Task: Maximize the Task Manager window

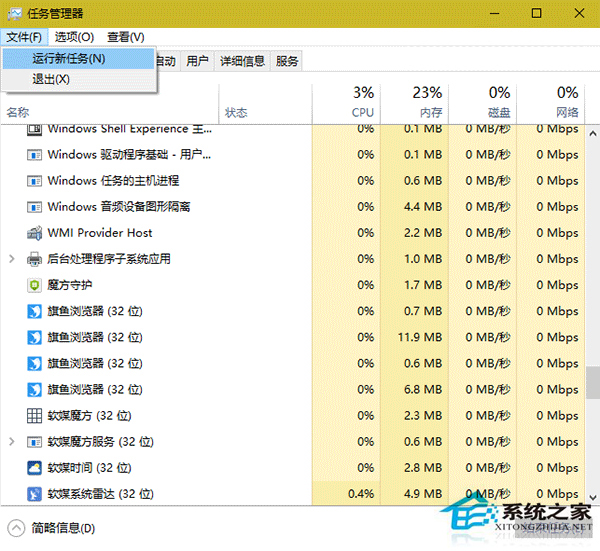Action: click(536, 14)
